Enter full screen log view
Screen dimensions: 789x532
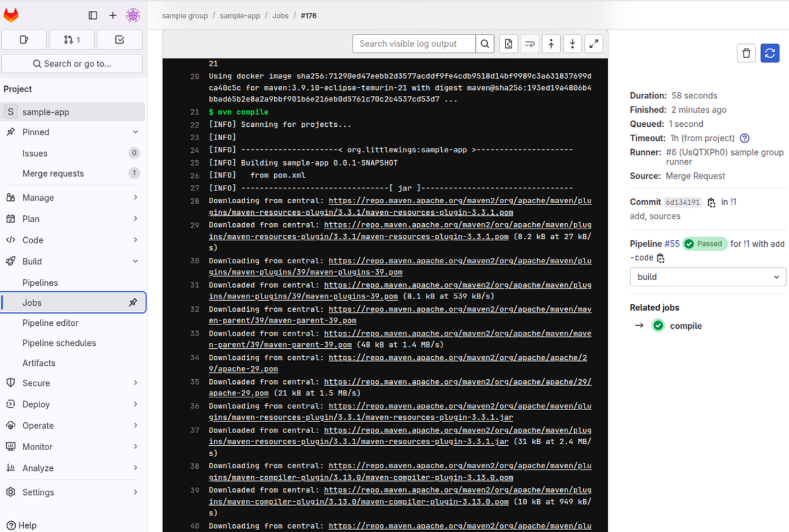[594, 44]
